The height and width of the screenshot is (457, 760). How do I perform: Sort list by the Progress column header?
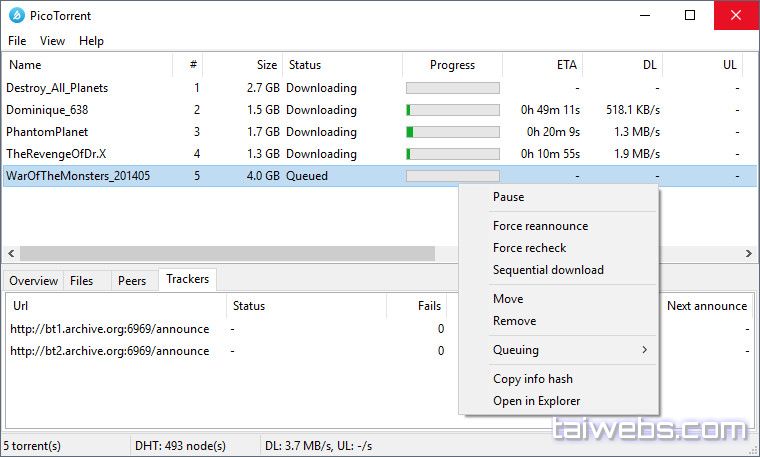(x=452, y=65)
